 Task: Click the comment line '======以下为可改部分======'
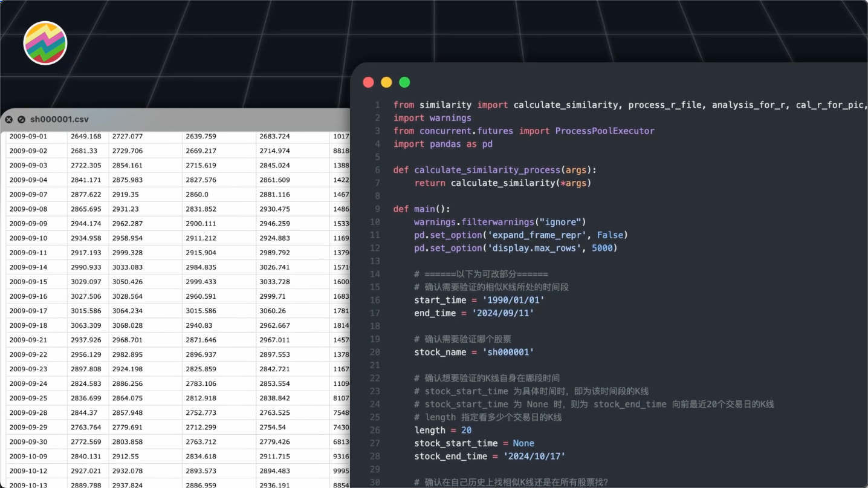(481, 274)
